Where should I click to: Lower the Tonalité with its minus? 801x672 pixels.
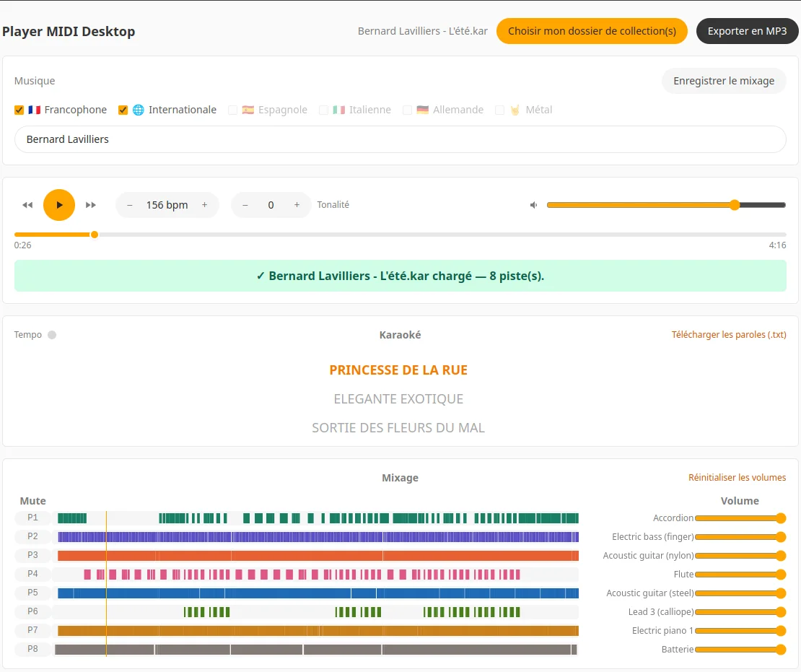pos(245,205)
